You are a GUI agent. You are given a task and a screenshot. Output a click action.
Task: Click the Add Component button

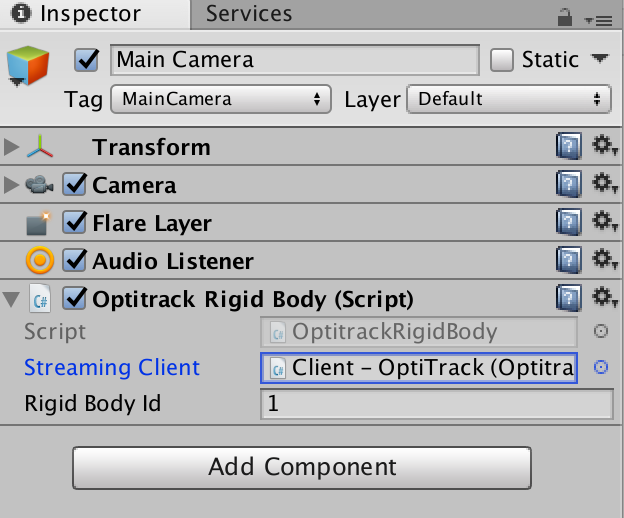click(x=302, y=468)
